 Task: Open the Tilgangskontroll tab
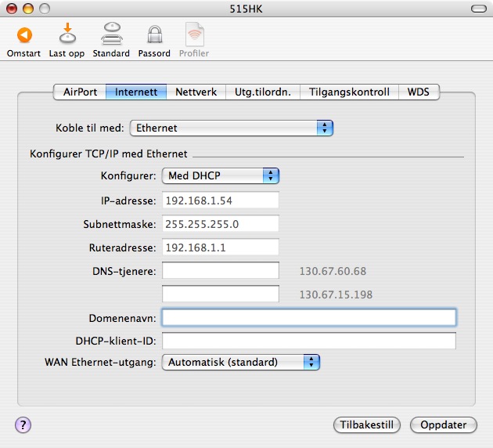coord(349,92)
